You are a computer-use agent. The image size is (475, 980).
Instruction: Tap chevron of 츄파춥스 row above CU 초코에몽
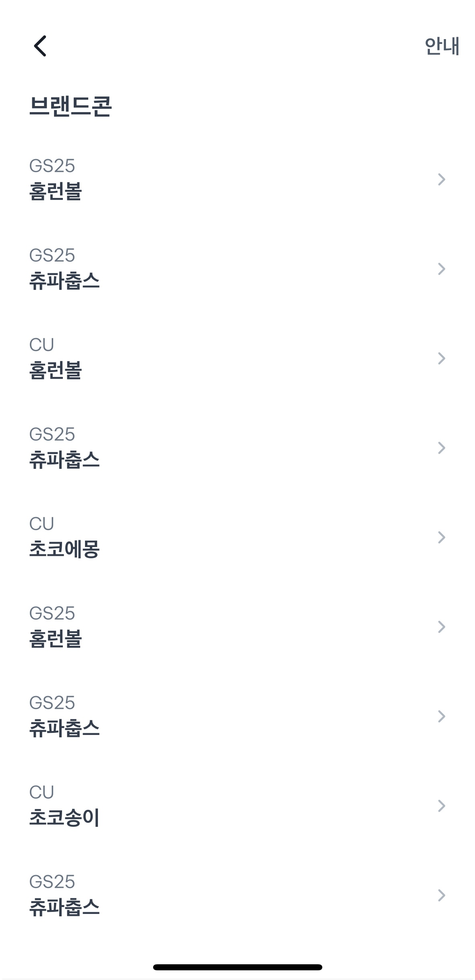442,448
